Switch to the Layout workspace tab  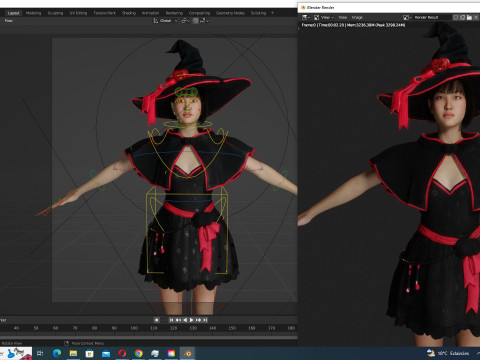click(13, 13)
